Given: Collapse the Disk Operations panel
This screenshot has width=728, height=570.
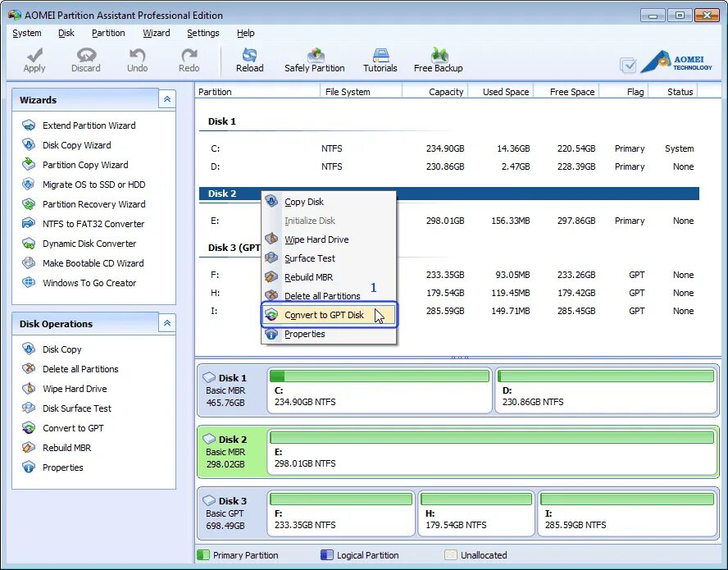Looking at the screenshot, I should [167, 323].
